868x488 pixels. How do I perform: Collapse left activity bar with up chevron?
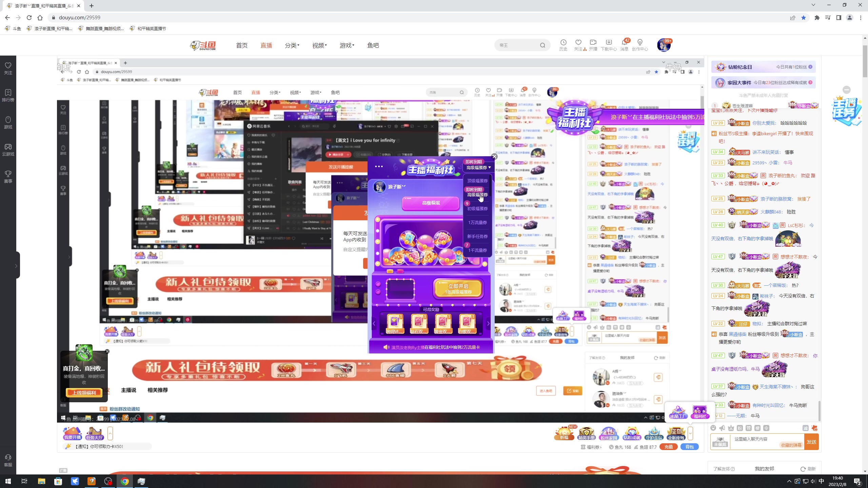(110, 433)
